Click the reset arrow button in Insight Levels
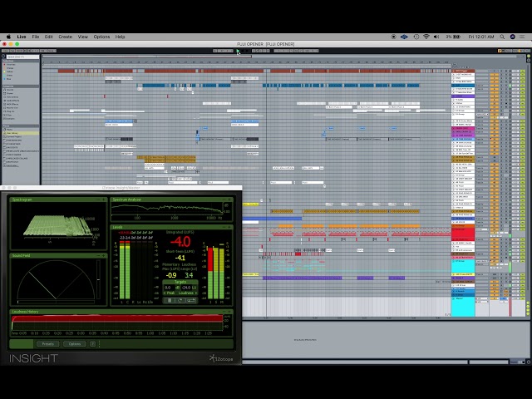This screenshot has width=532, height=399. click(180, 301)
